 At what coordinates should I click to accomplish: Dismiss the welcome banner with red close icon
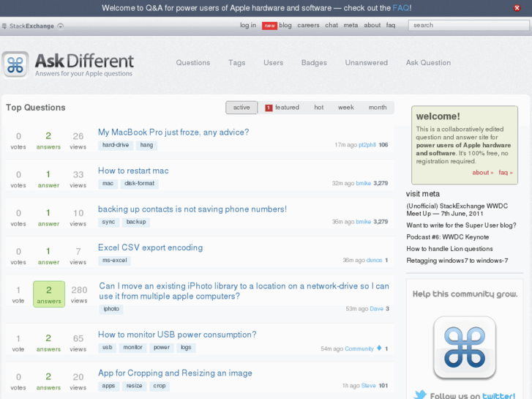click(517, 8)
